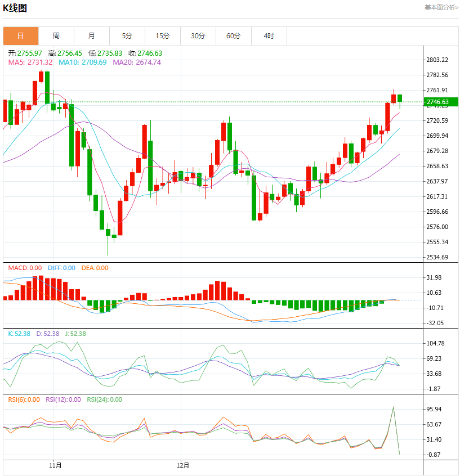Click the MA5: 2731.32 label
This screenshot has width=460, height=476.
30,62
